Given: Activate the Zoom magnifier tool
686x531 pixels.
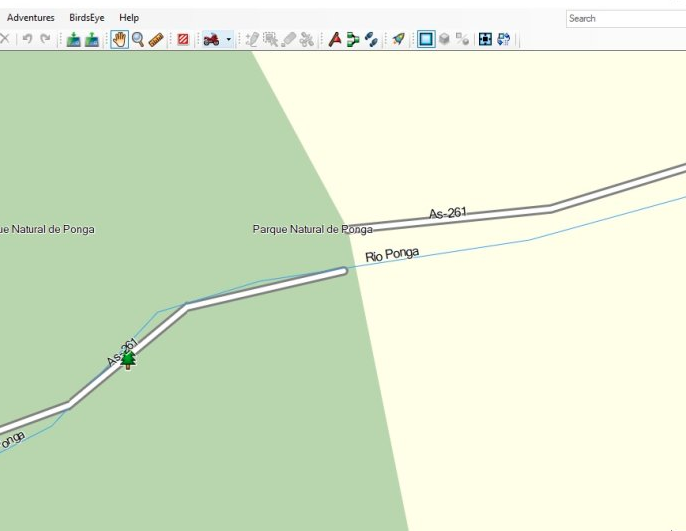Looking at the screenshot, I should (137, 39).
